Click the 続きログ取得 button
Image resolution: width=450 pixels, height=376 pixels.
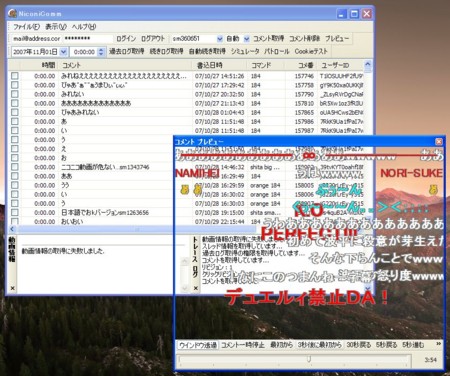click(x=167, y=51)
